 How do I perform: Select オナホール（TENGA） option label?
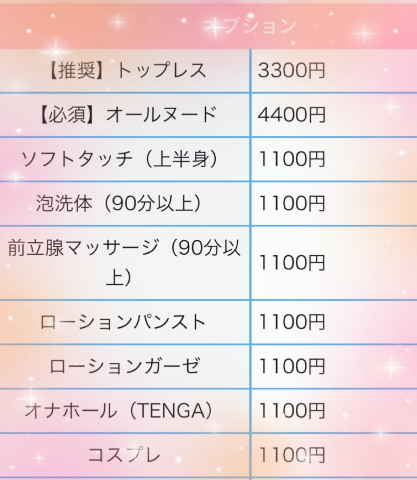(120, 411)
